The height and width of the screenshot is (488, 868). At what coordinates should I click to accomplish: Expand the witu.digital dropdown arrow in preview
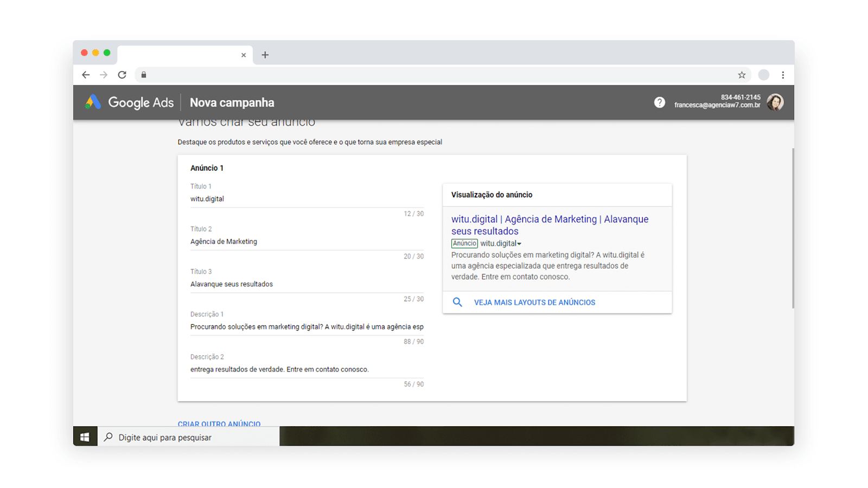pos(519,244)
